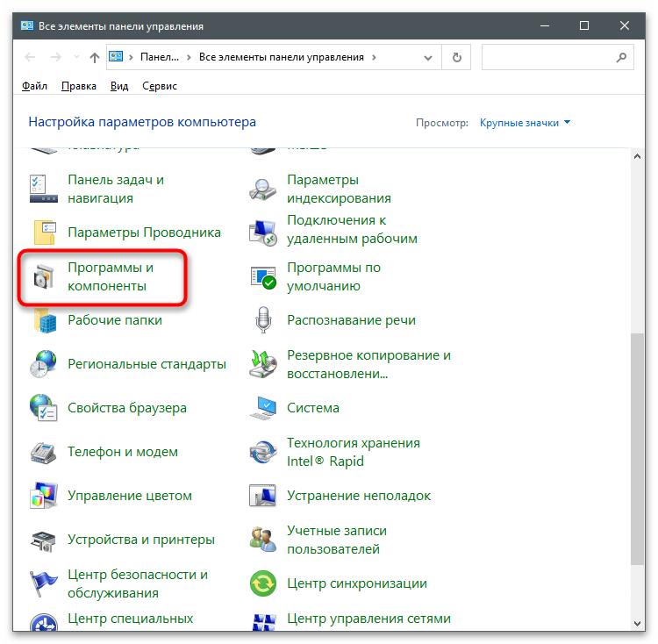The width and height of the screenshot is (658, 644).
Task: Open the Default Programs icon
Action: pos(263,277)
